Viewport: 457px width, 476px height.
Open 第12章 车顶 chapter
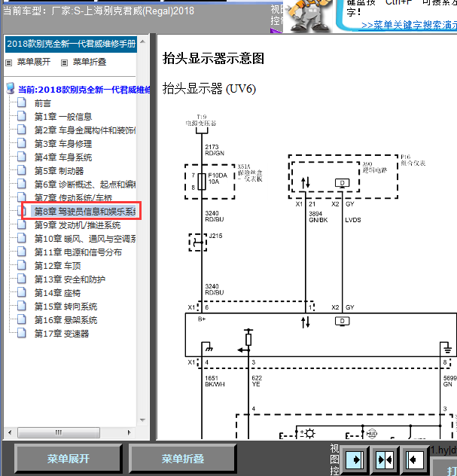pyautogui.click(x=58, y=266)
